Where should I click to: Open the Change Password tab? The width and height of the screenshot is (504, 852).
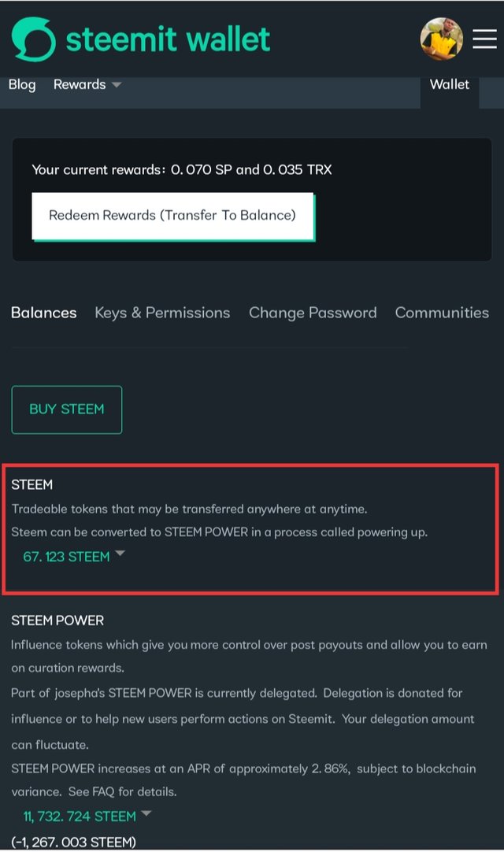click(313, 313)
